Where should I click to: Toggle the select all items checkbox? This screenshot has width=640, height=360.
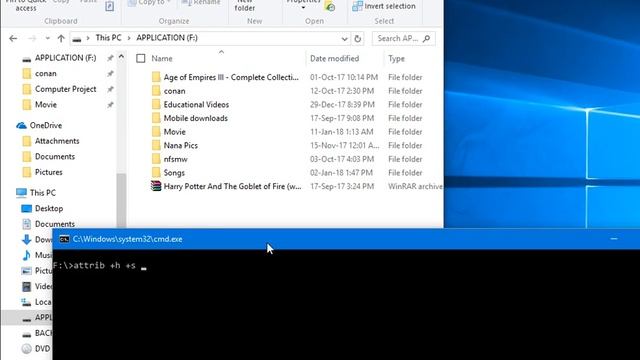(x=141, y=58)
